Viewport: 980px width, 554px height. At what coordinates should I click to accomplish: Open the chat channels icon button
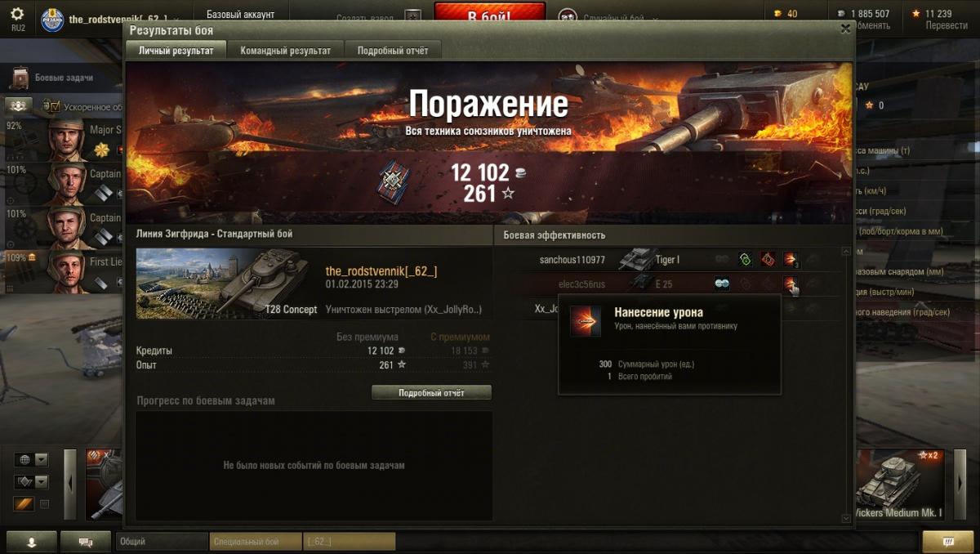click(85, 542)
